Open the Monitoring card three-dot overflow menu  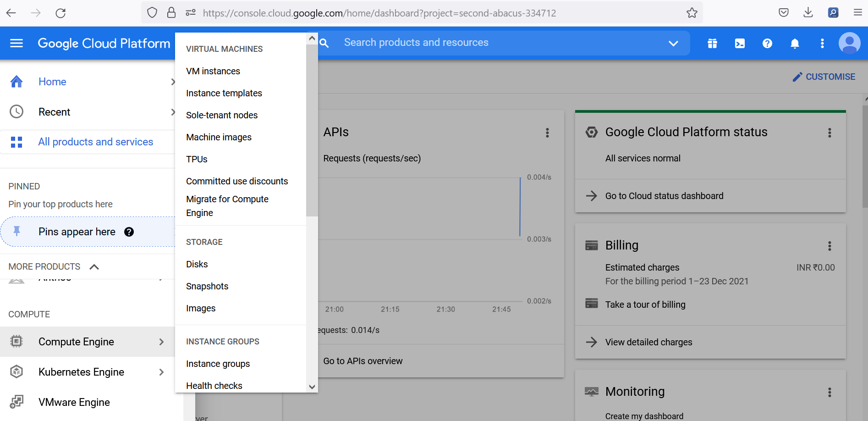[x=830, y=393]
